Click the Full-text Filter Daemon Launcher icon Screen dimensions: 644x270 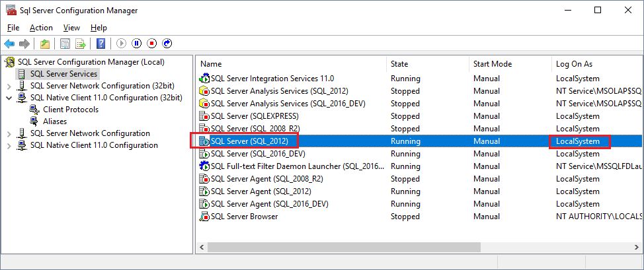point(204,166)
